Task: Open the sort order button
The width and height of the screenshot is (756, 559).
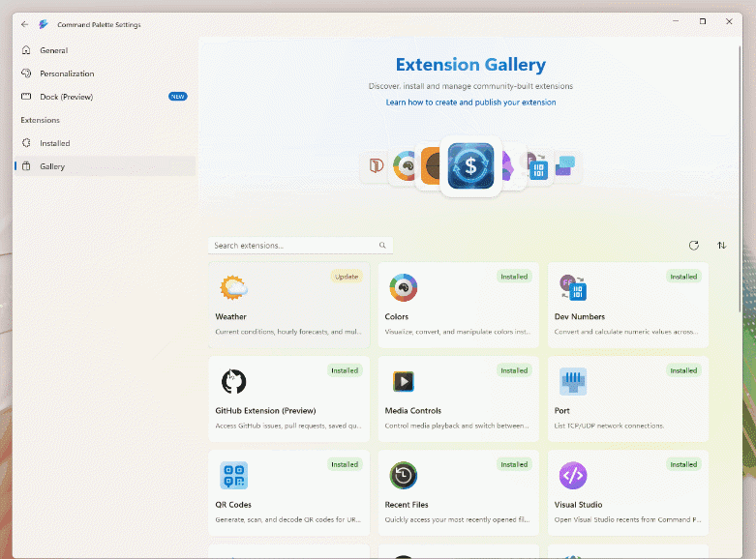Action: pyautogui.click(x=721, y=246)
